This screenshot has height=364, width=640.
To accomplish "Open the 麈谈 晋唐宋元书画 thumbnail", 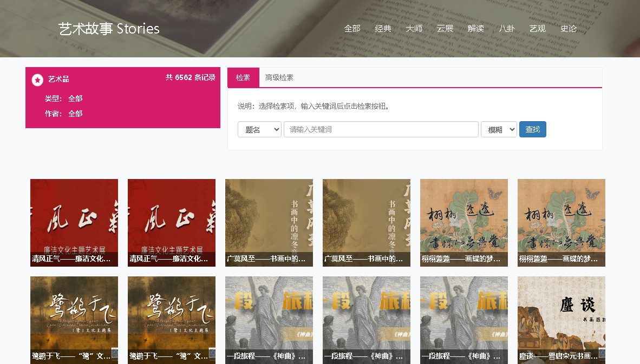I will pyautogui.click(x=561, y=320).
